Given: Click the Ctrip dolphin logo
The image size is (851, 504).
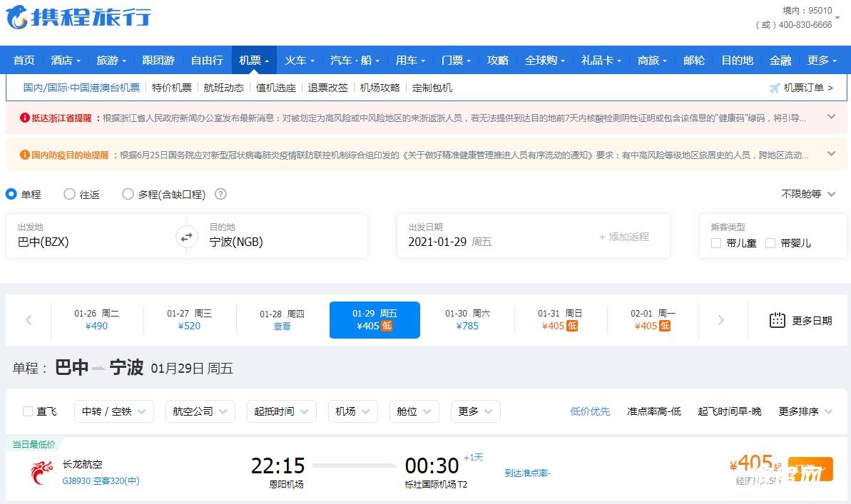Looking at the screenshot, I should click(x=17, y=17).
